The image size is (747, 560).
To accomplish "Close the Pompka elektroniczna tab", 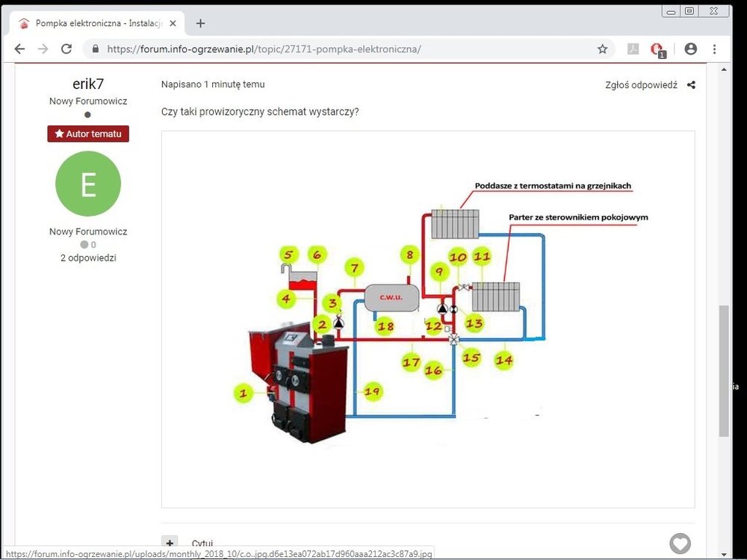I will pos(173,23).
